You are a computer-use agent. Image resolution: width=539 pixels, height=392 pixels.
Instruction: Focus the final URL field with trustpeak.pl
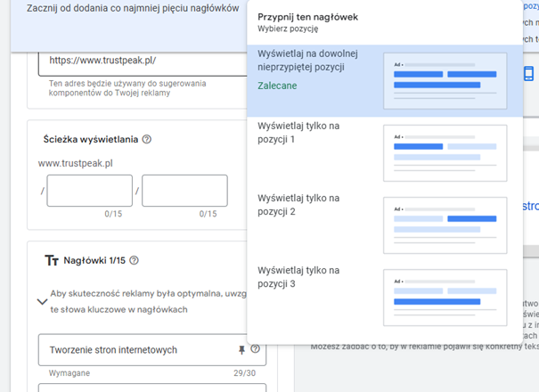coord(143,63)
